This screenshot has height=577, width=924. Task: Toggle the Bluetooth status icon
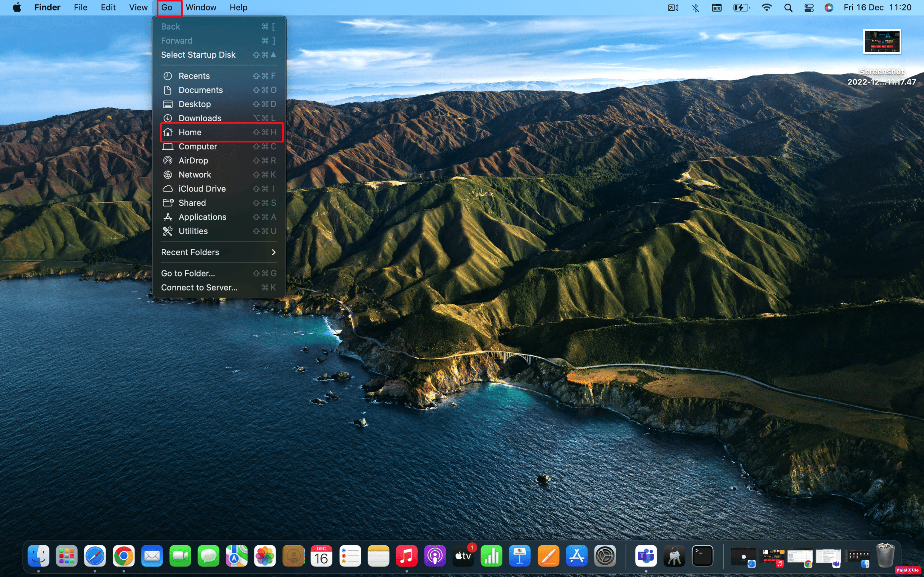click(x=695, y=8)
